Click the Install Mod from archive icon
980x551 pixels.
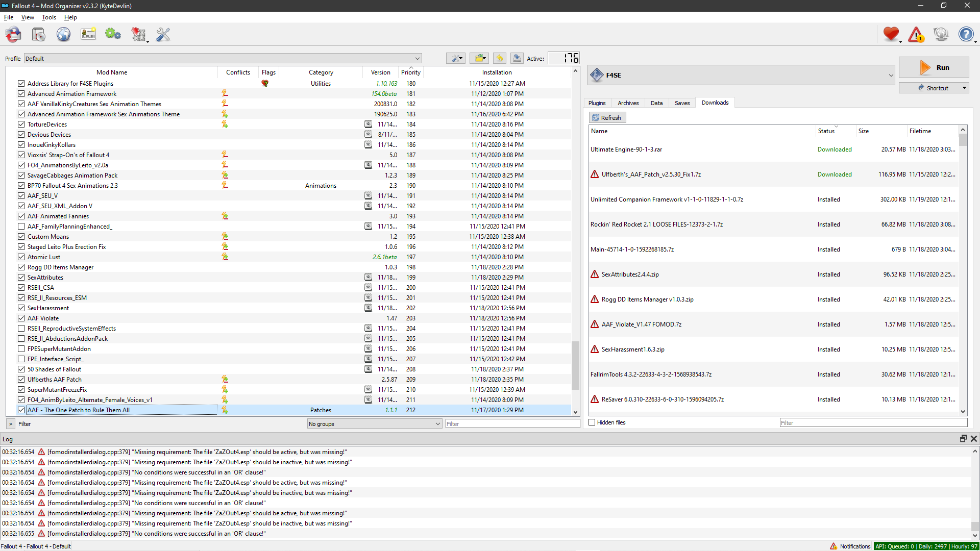(x=38, y=35)
